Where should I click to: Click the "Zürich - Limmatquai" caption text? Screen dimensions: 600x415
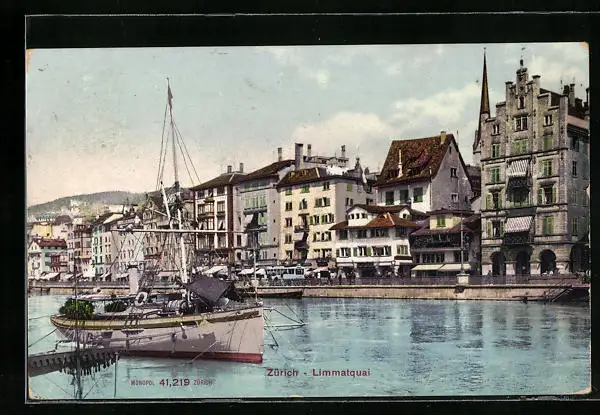point(318,372)
